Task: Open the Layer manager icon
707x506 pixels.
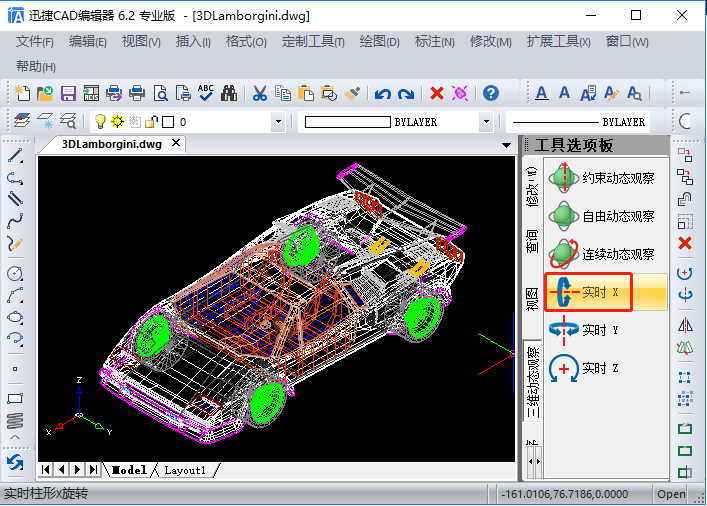Action: 22,121
